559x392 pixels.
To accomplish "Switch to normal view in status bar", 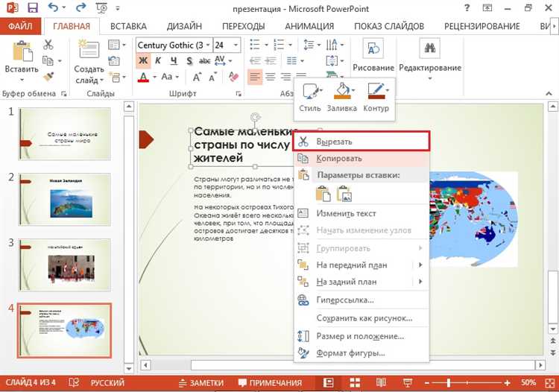I will click(328, 382).
